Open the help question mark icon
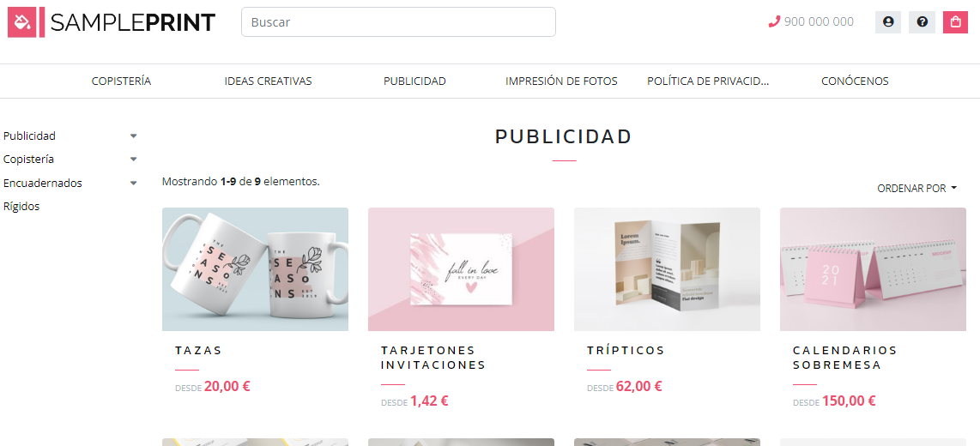Screen dimensions: 980x446 pos(922,21)
